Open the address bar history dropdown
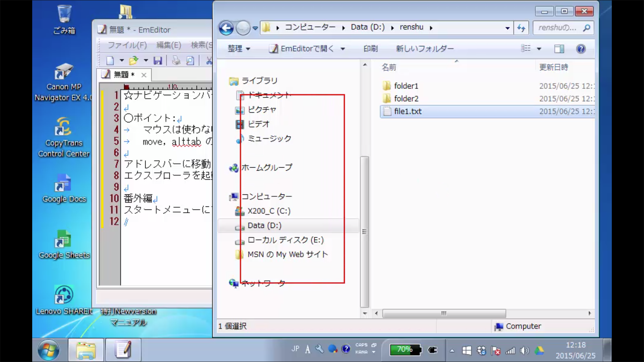This screenshot has width=644, height=362. point(507,28)
